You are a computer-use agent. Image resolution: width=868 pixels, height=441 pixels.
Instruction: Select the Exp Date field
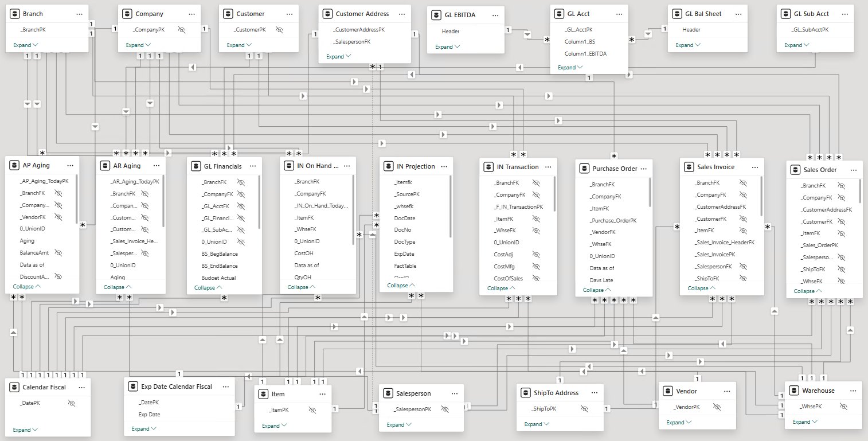click(x=149, y=414)
